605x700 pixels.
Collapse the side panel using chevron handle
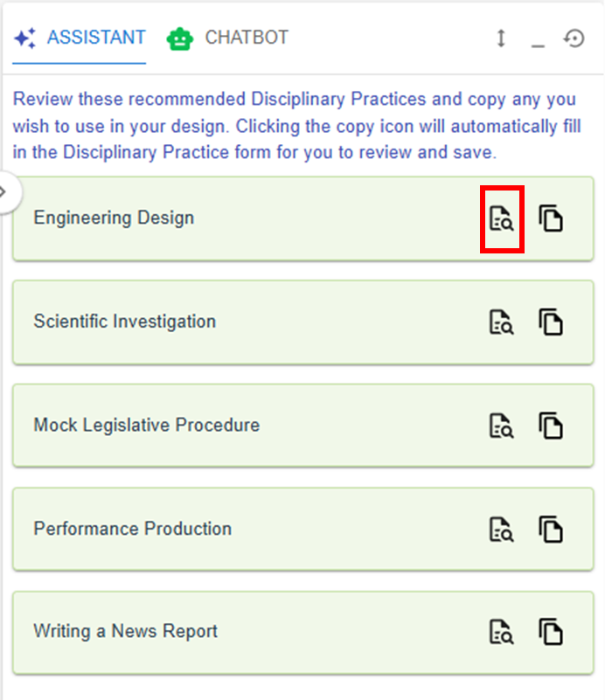pyautogui.click(x=5, y=191)
